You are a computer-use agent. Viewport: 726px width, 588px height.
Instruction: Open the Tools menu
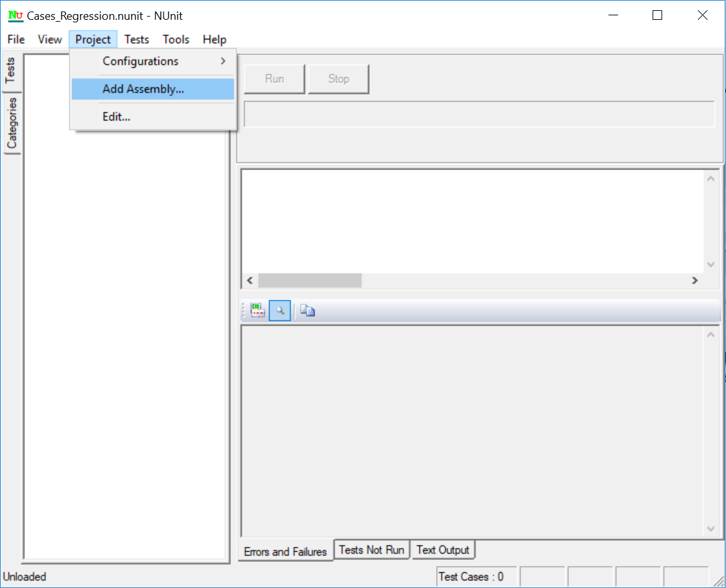(x=176, y=40)
